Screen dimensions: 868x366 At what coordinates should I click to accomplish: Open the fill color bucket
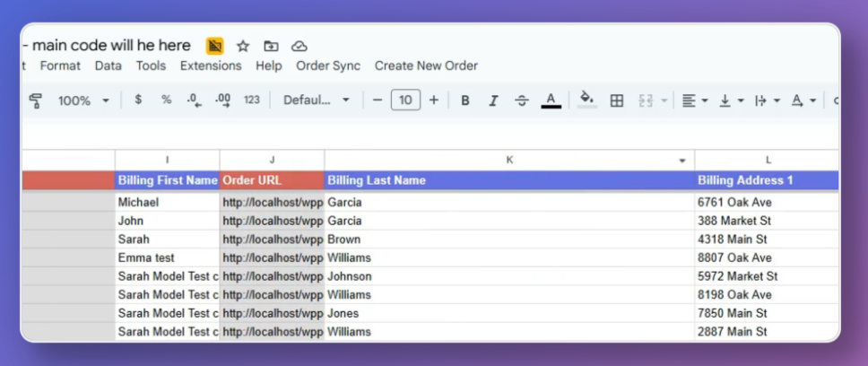[586, 100]
